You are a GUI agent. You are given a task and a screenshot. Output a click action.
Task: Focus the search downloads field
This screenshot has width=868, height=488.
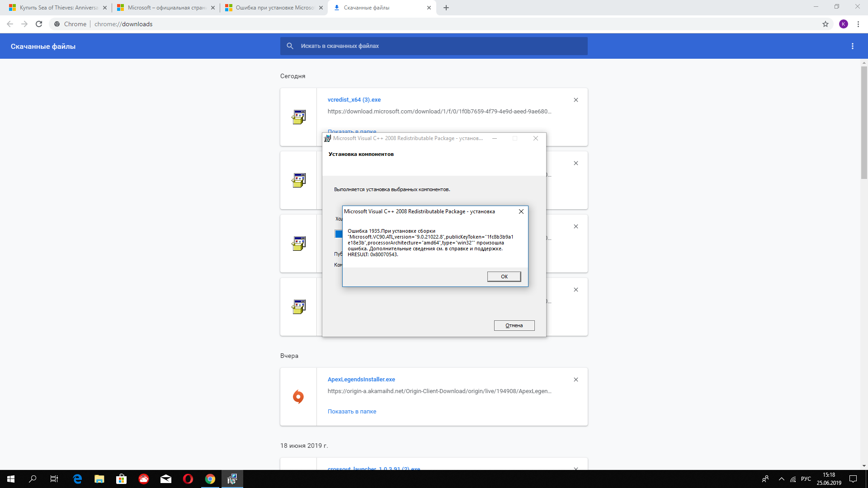point(434,46)
